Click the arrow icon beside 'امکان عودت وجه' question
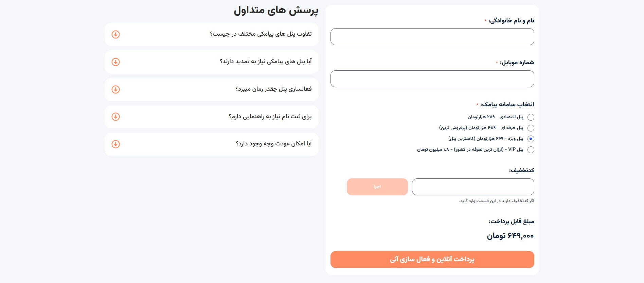The image size is (644, 283). 115,144
